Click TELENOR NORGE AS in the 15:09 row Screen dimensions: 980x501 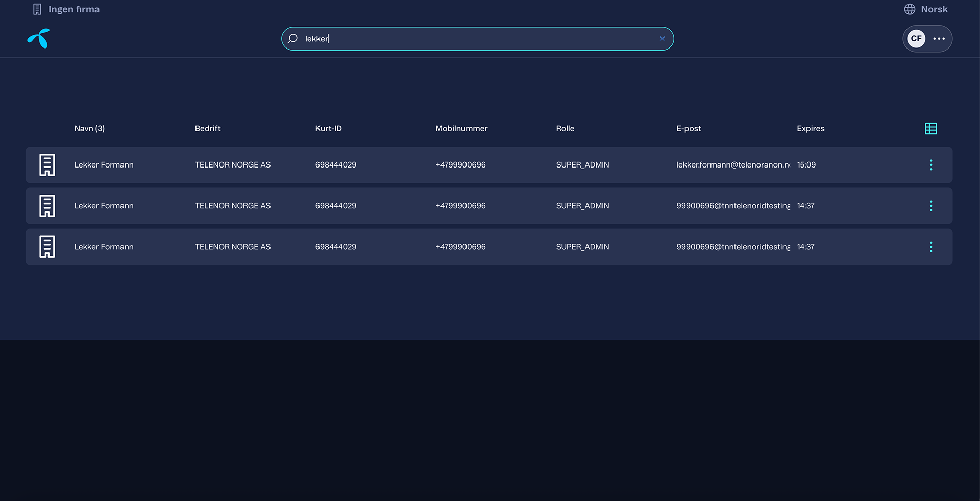point(233,165)
